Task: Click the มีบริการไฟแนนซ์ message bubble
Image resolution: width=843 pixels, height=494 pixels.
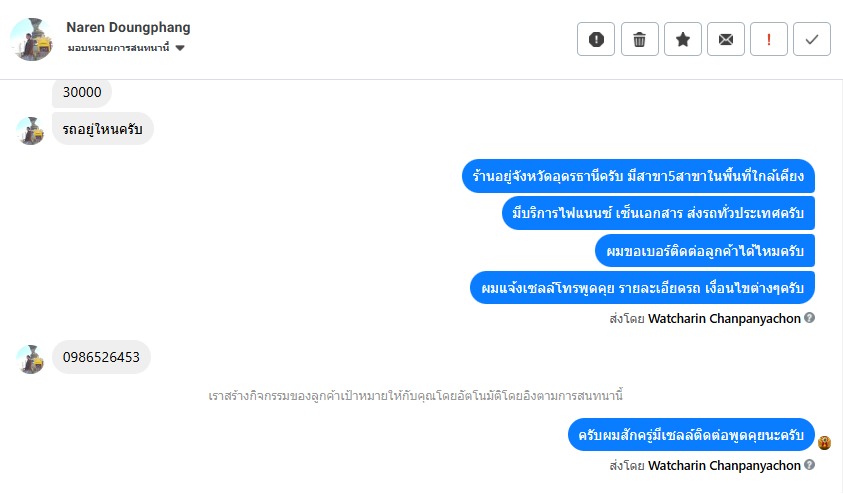Action: pos(658,212)
